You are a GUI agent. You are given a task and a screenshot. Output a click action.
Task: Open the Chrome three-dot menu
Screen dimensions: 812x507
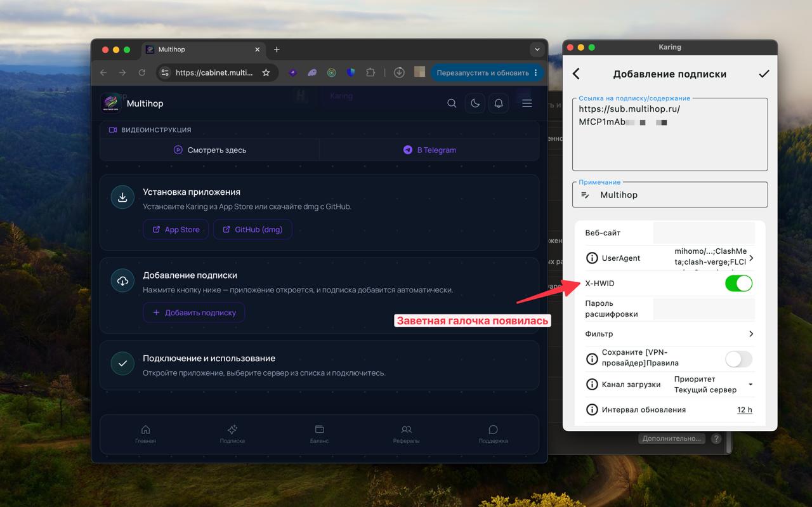coord(536,73)
